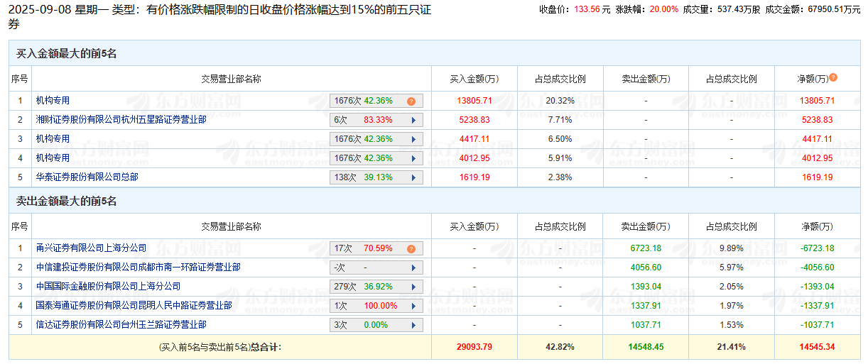Click the arrow icon in 信达证券 row
The height and width of the screenshot is (364, 868).
[413, 325]
